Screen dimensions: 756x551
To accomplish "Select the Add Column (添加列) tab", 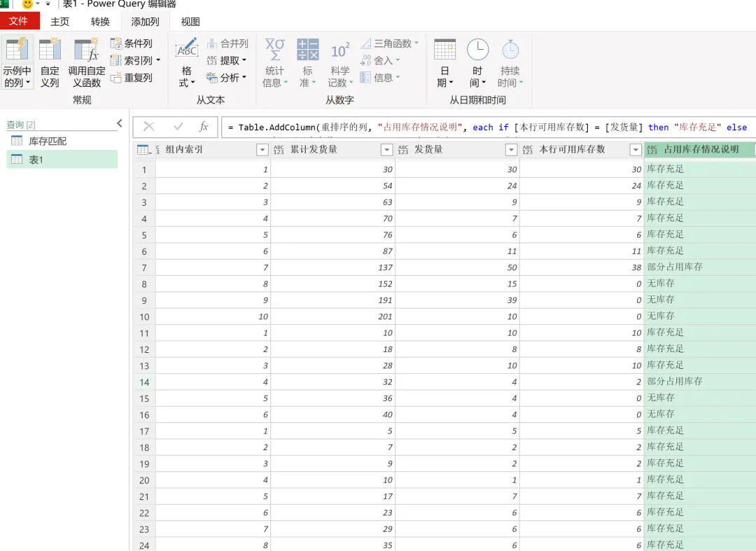I will point(145,22).
